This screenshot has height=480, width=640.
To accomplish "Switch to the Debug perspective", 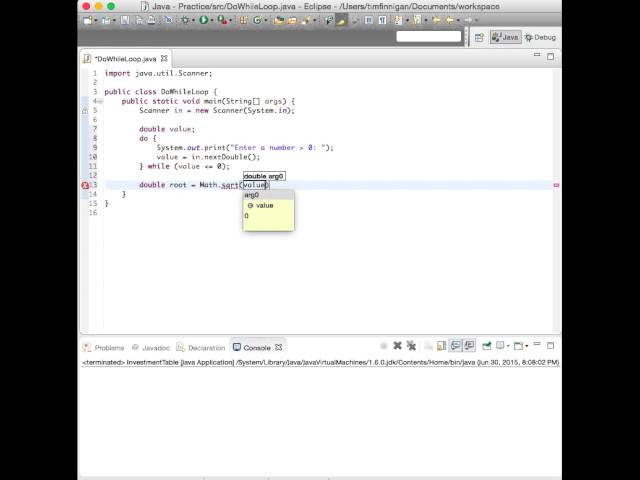I will click(x=540, y=37).
